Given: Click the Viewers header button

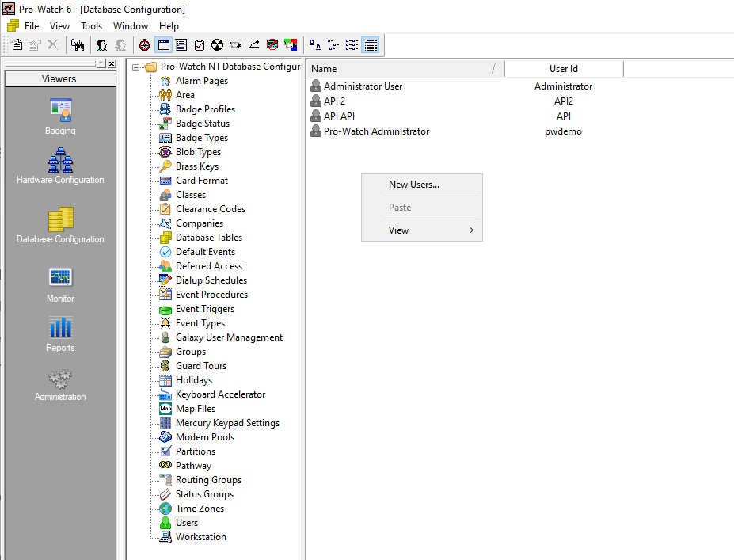Looking at the screenshot, I should [x=59, y=79].
